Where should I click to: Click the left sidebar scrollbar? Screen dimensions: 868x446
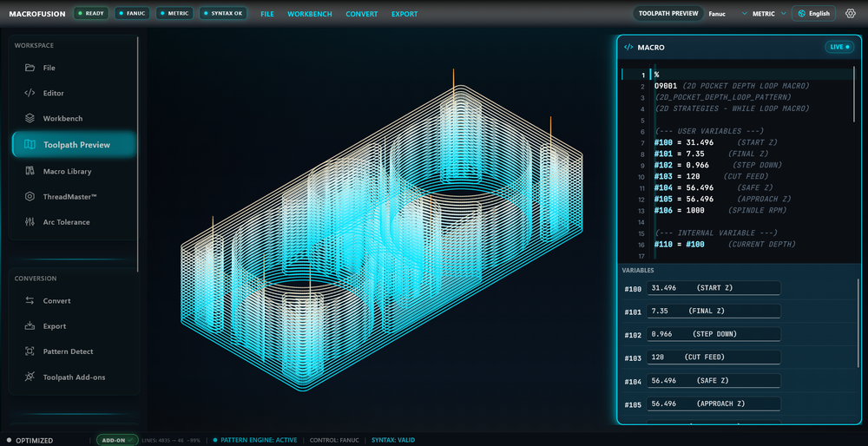coord(138,154)
